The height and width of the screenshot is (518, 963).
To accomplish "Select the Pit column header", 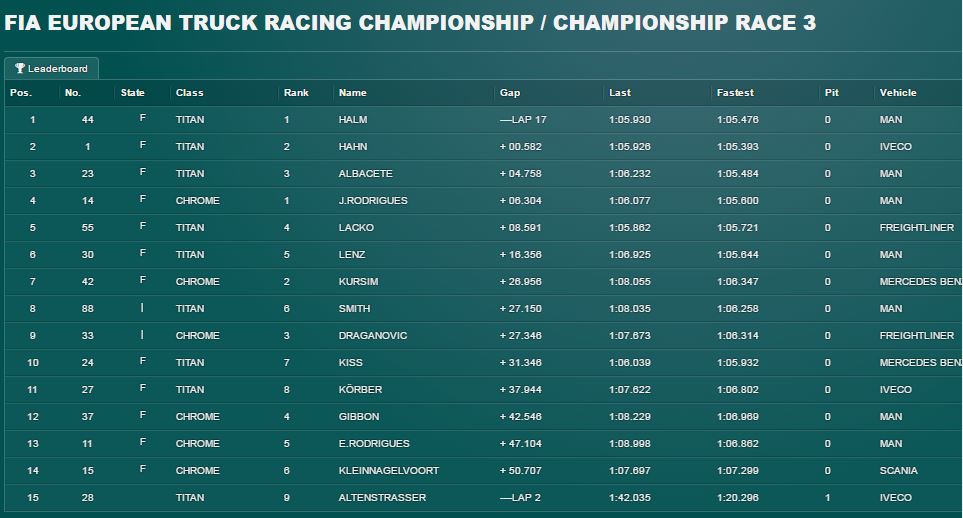I will point(832,93).
